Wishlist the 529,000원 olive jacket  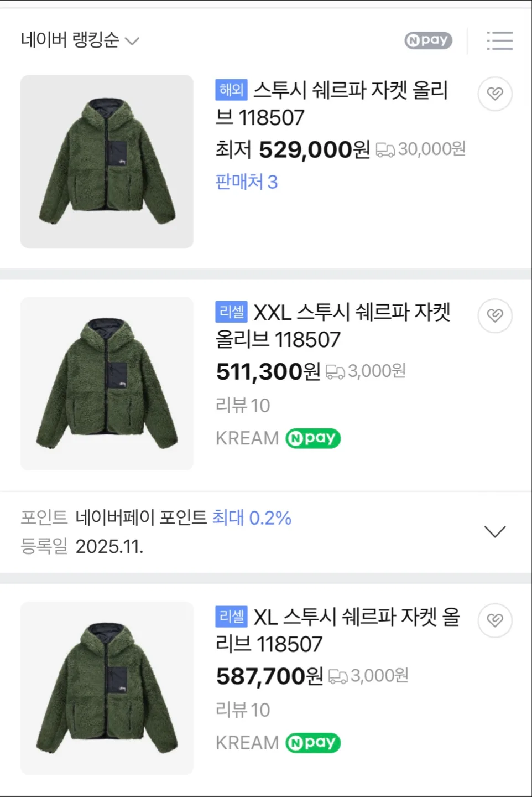pyautogui.click(x=494, y=94)
